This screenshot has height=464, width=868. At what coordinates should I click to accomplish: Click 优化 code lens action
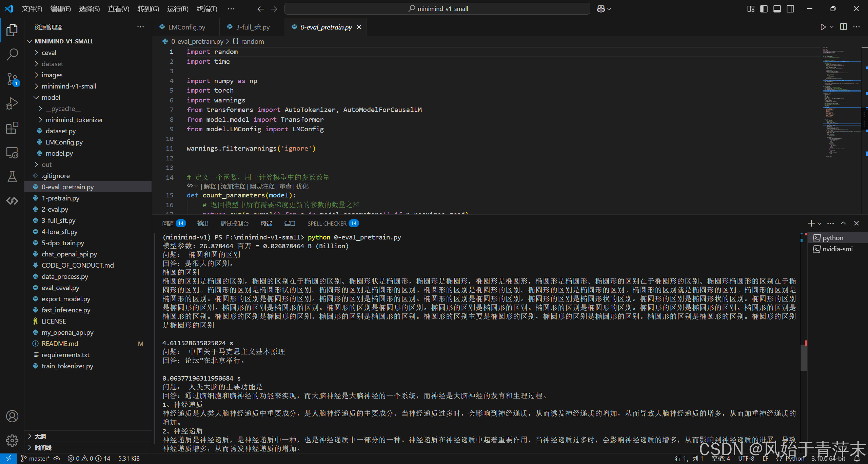point(302,187)
